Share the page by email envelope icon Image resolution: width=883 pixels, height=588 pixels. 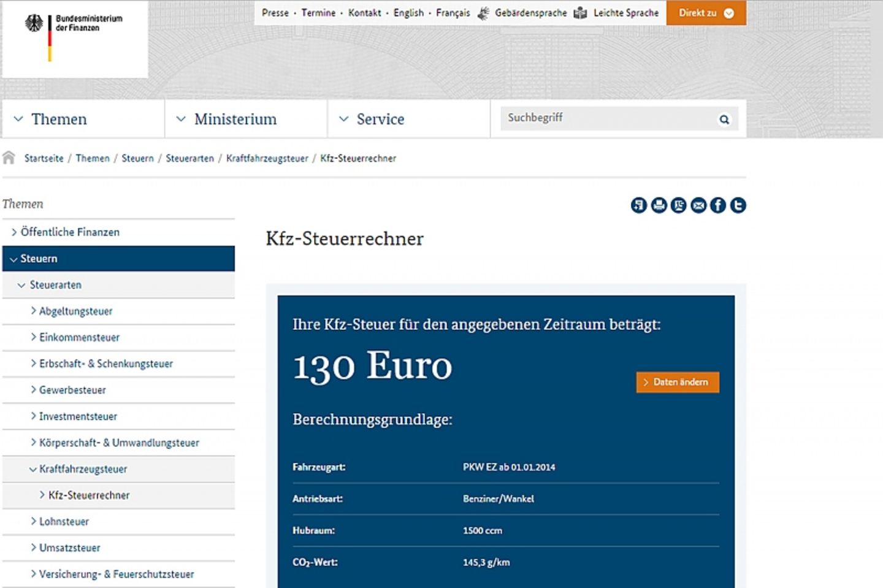[698, 205]
